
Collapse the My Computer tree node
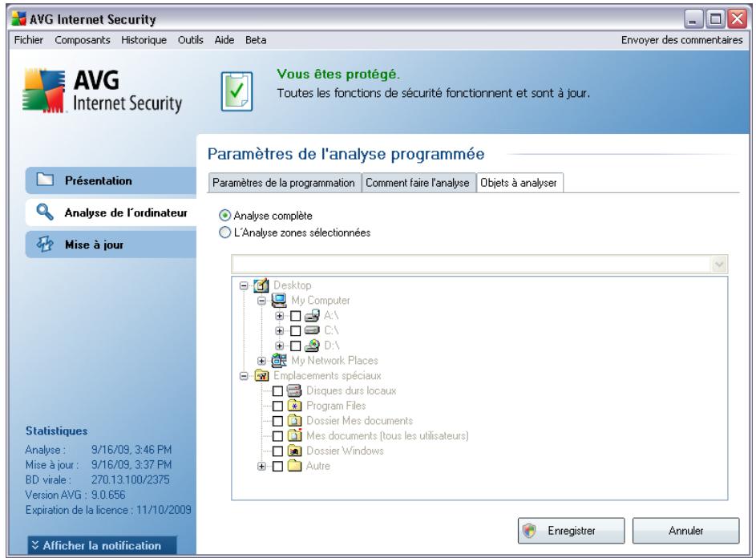(x=261, y=301)
